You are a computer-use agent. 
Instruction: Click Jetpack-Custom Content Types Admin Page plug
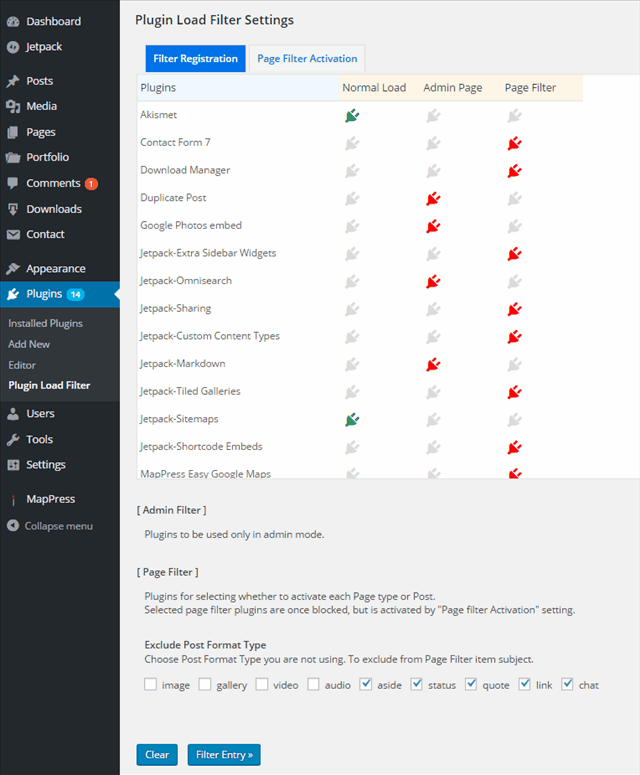pyautogui.click(x=433, y=338)
